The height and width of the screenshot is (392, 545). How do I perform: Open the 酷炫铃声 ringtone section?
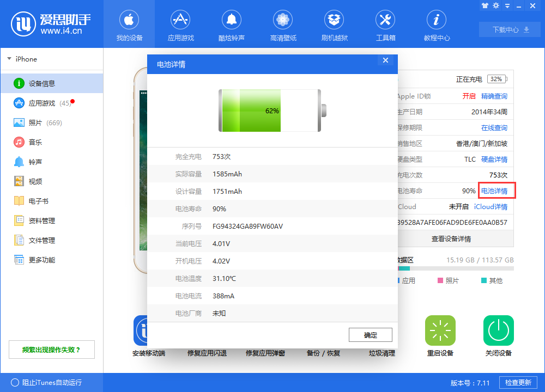(232, 24)
